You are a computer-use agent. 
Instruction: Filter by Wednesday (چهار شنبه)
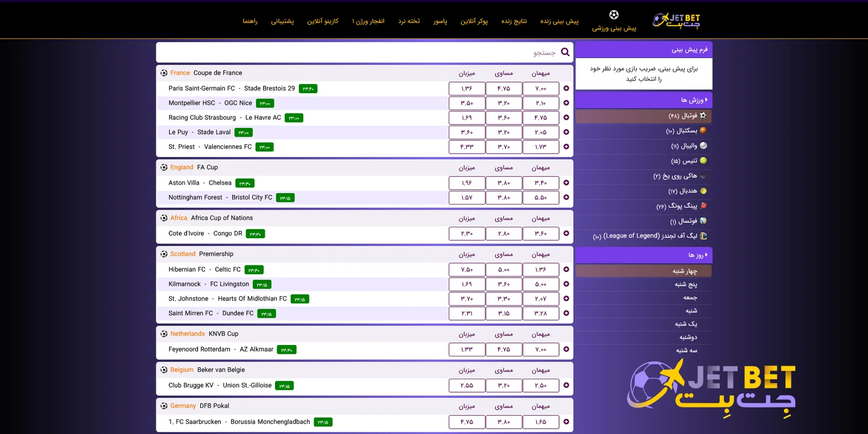[x=643, y=271]
